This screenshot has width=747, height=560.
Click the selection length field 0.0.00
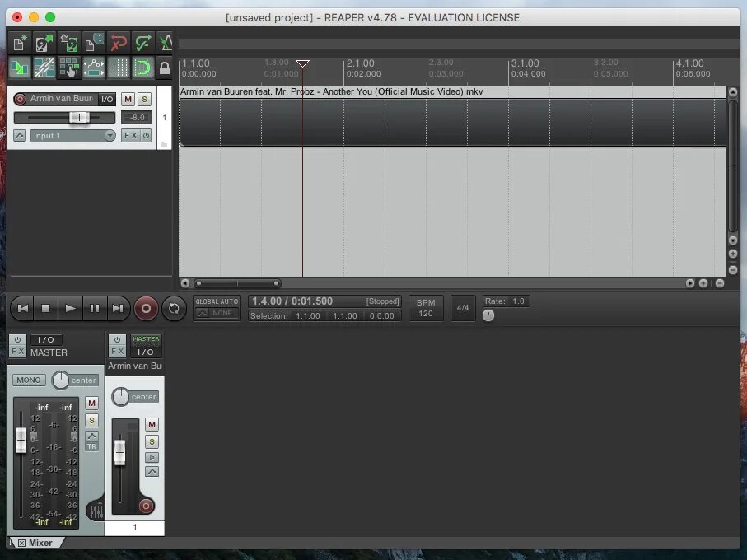pyautogui.click(x=381, y=315)
